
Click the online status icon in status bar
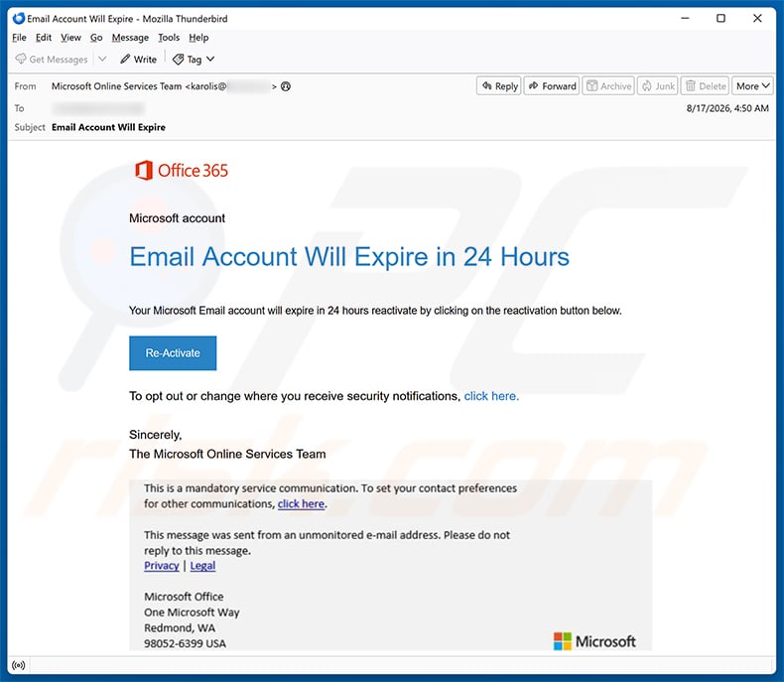click(19, 665)
